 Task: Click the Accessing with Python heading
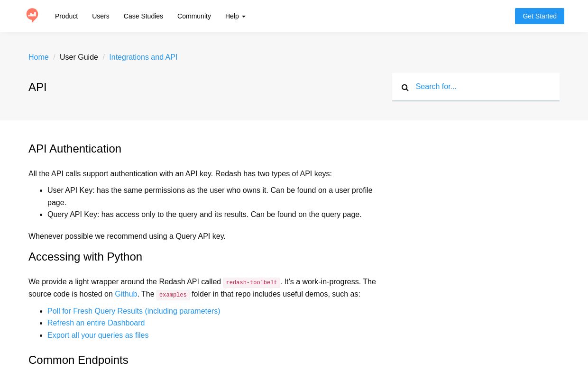tap(85, 257)
